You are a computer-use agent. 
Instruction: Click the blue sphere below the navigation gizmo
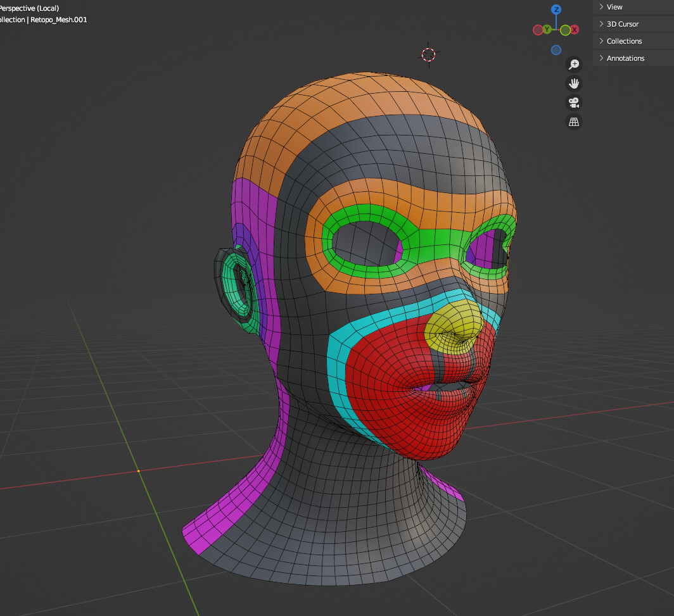(x=556, y=49)
